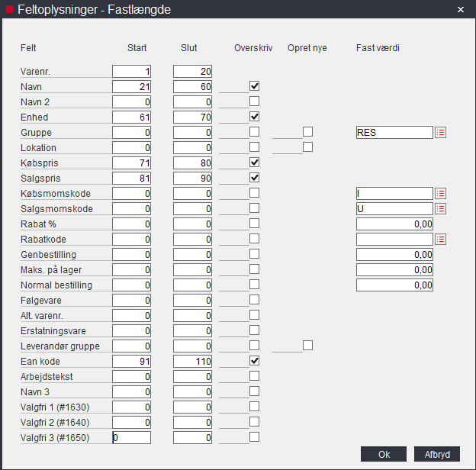The image size is (476, 470).
Task: Select the Ean kode Start field
Action: (131, 361)
